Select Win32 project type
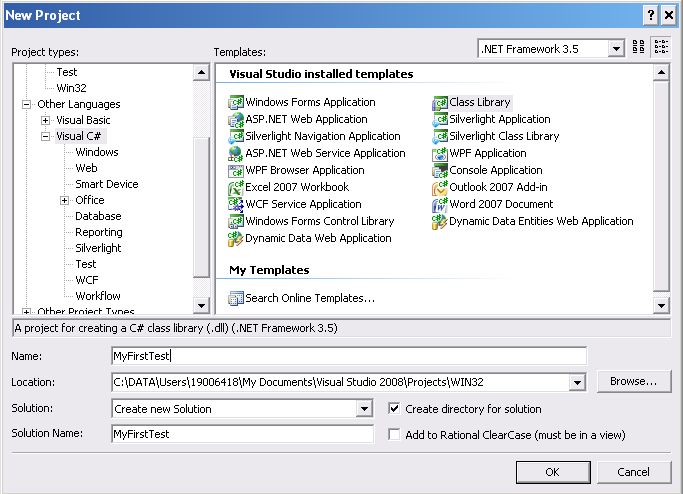 (x=71, y=88)
